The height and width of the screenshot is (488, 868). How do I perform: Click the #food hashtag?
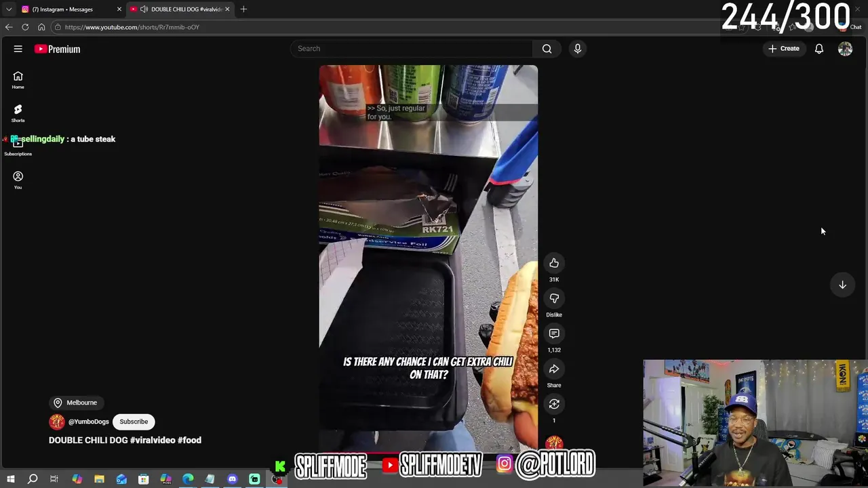click(189, 440)
